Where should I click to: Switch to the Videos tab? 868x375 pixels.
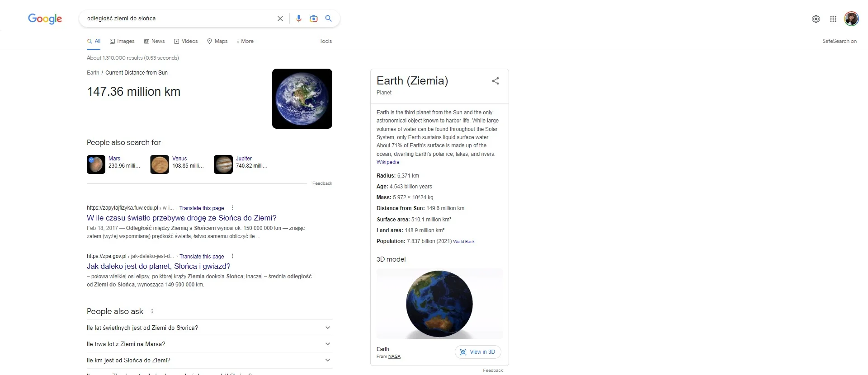(186, 41)
